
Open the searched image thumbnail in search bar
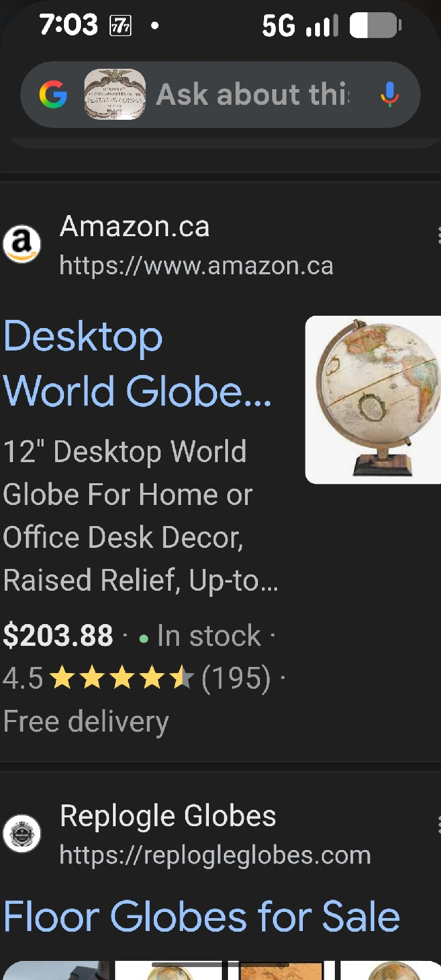pyautogui.click(x=114, y=95)
